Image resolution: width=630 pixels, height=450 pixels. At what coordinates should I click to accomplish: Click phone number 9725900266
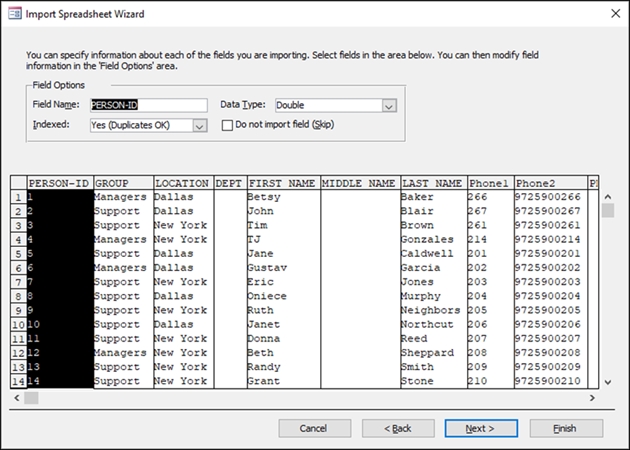(547, 197)
